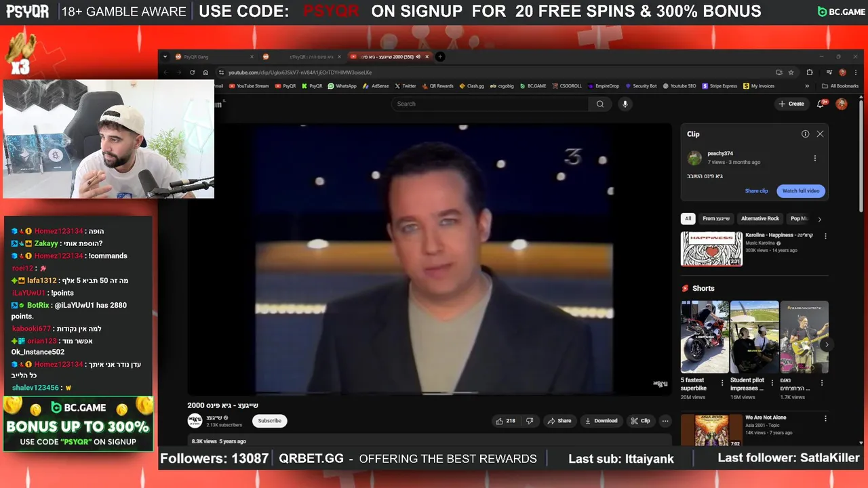The height and width of the screenshot is (488, 868).
Task: Open YouTube notifications bell
Action: 821,104
